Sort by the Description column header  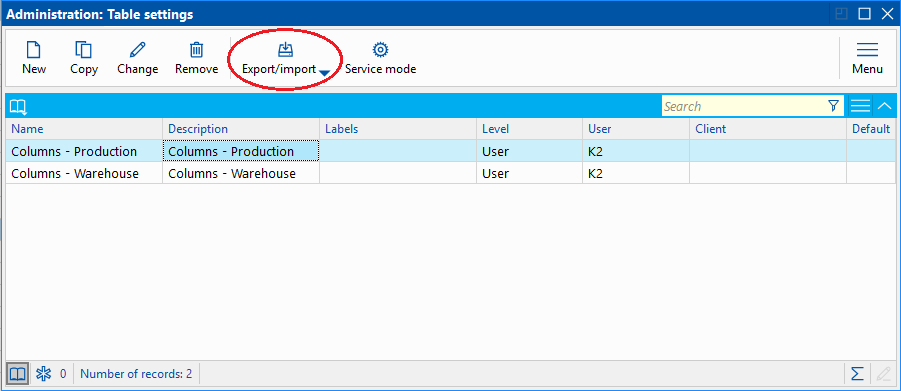[241, 129]
